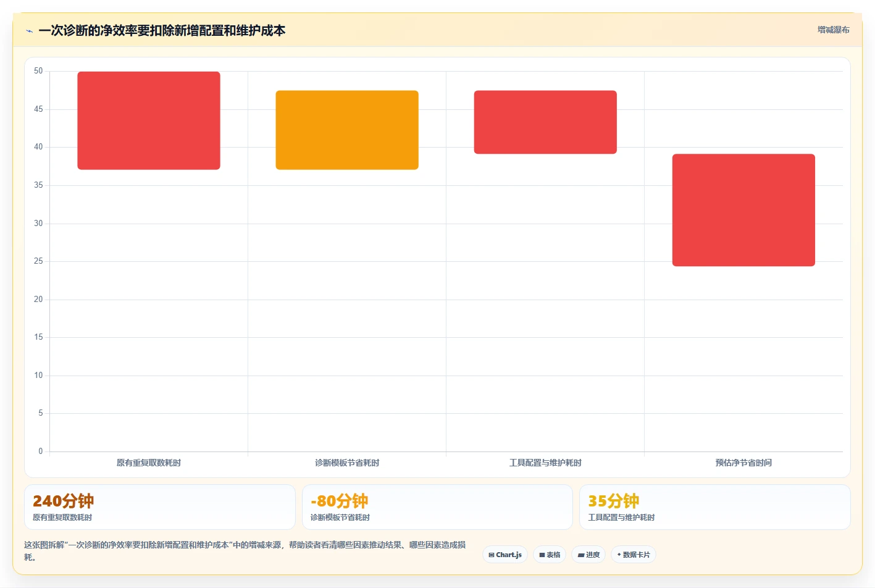Click the 诊断模板节省耗时 axis label
The width and height of the screenshot is (875, 588).
[x=347, y=463]
